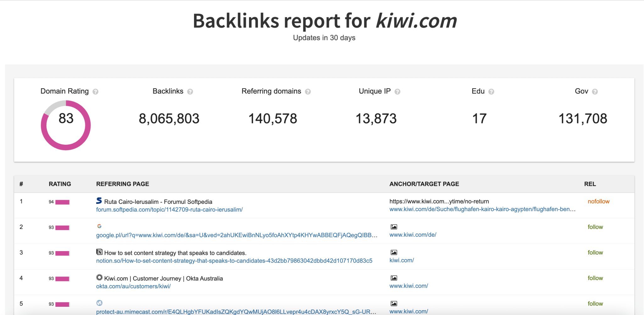Viewport: 644px width, 315px height.
Task: Open the forum.softpedia.com referring page link
Action: 169,209
